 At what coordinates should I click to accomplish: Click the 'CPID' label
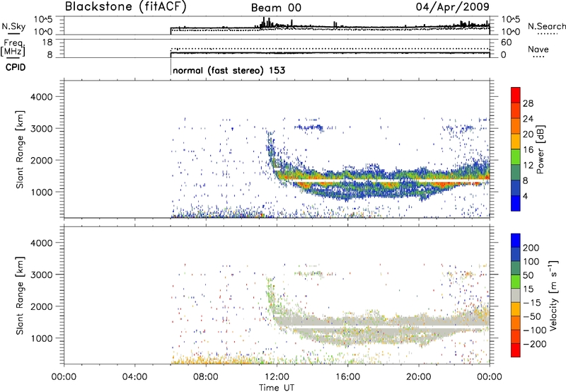point(16,67)
